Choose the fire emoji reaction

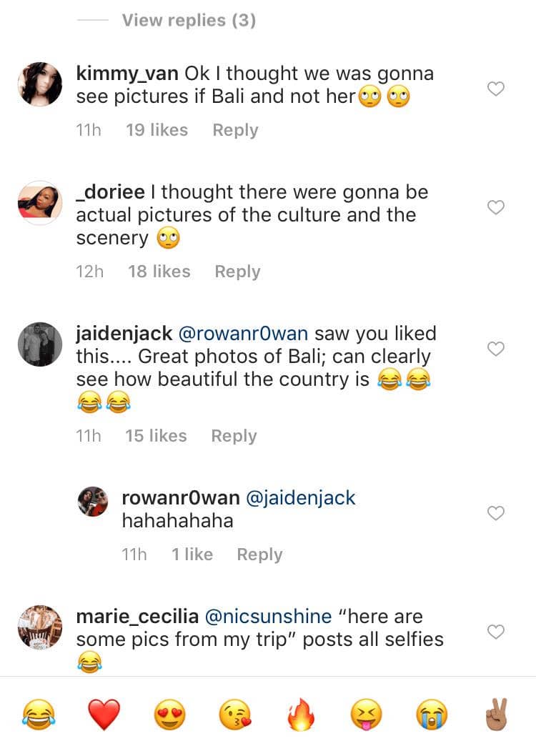tap(301, 715)
